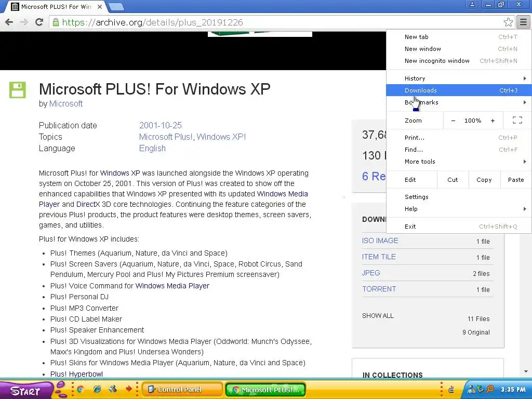Click Copy in the Edit row
Viewport: 532px width, 399px height.
[484, 179]
